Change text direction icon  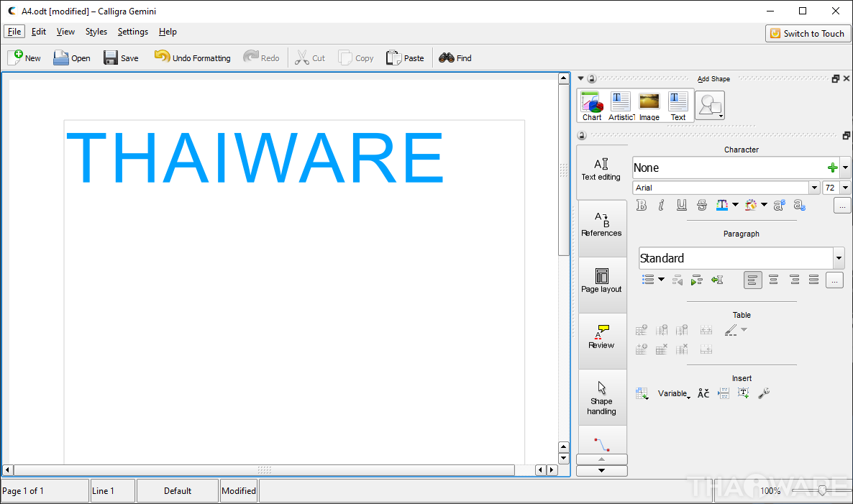(717, 280)
